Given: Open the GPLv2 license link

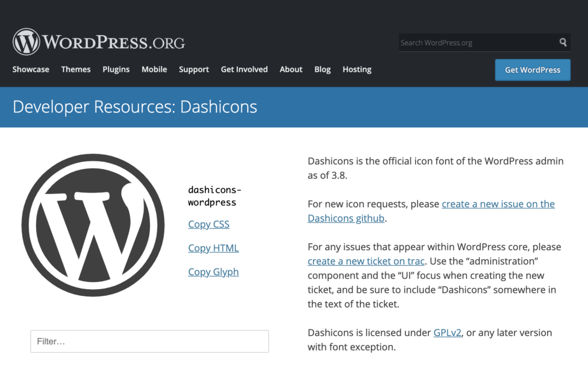Looking at the screenshot, I should point(447,333).
